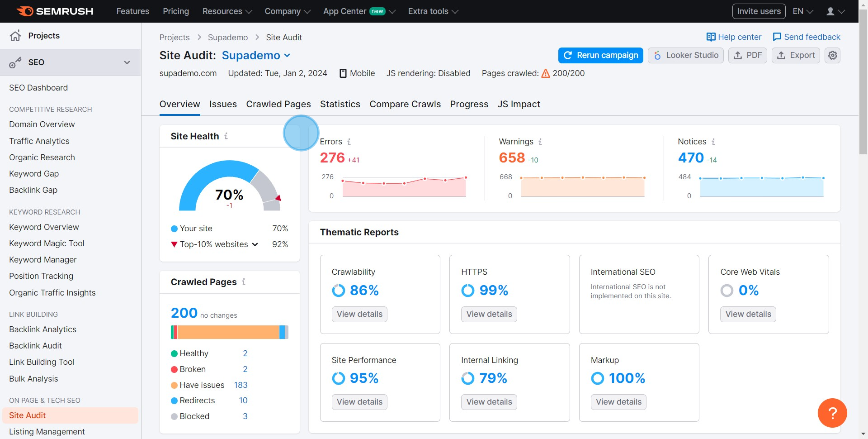Click the Markup progress ring icon
This screenshot has width=868, height=439.
point(598,378)
